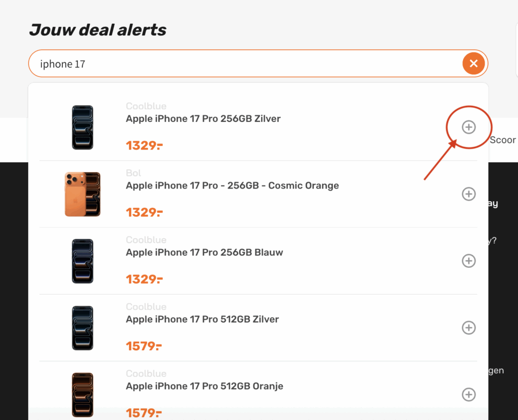Select Apple iPhone 17 Pro 256GB Zilver title
The height and width of the screenshot is (420, 518).
click(x=203, y=119)
